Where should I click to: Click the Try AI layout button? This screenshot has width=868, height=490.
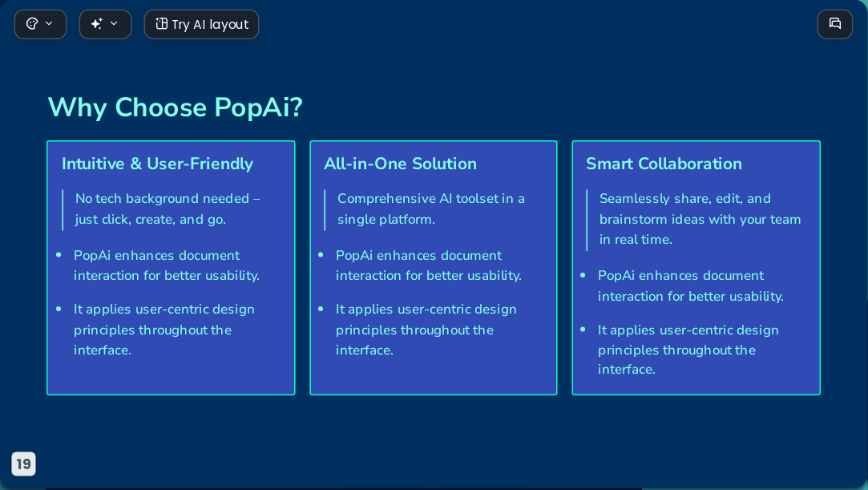(x=201, y=24)
